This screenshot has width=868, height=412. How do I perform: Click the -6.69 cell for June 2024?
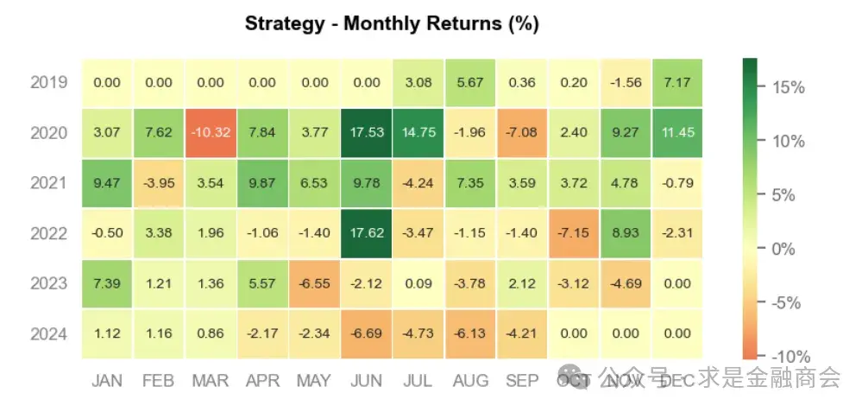click(367, 333)
